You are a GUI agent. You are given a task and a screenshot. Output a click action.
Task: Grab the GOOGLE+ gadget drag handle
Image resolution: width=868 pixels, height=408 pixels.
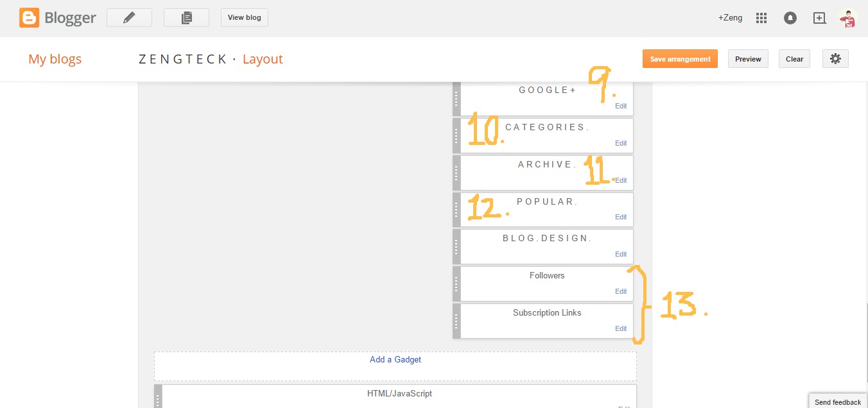point(456,98)
